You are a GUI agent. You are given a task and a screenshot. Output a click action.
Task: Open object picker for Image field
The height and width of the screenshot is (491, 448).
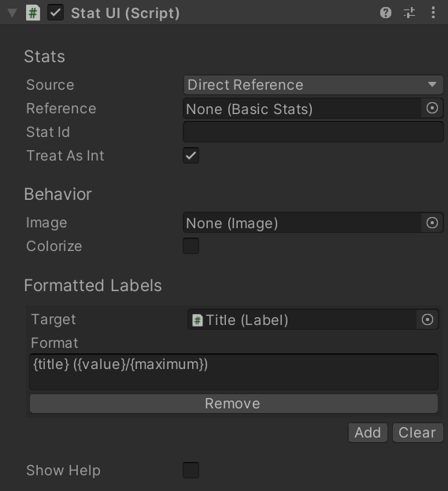(x=432, y=223)
